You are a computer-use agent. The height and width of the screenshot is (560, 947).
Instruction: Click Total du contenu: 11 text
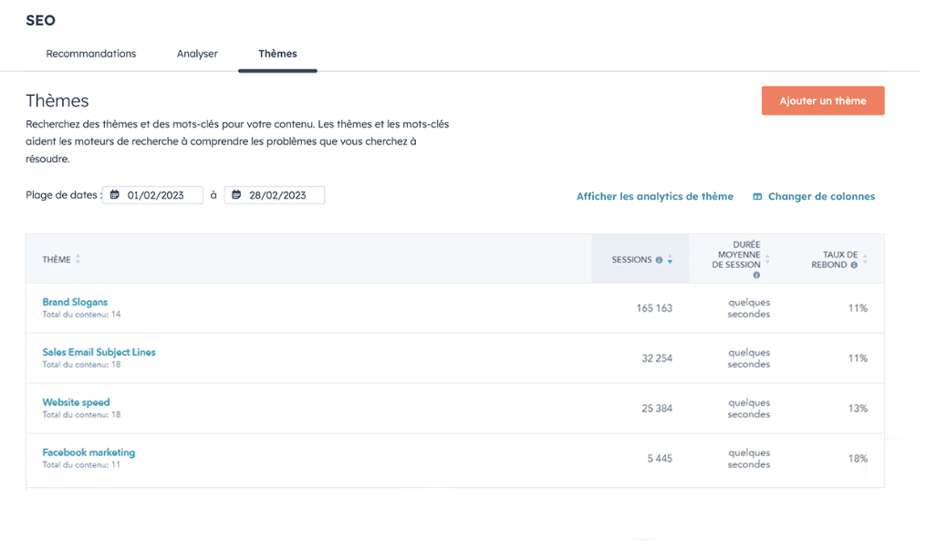click(81, 464)
